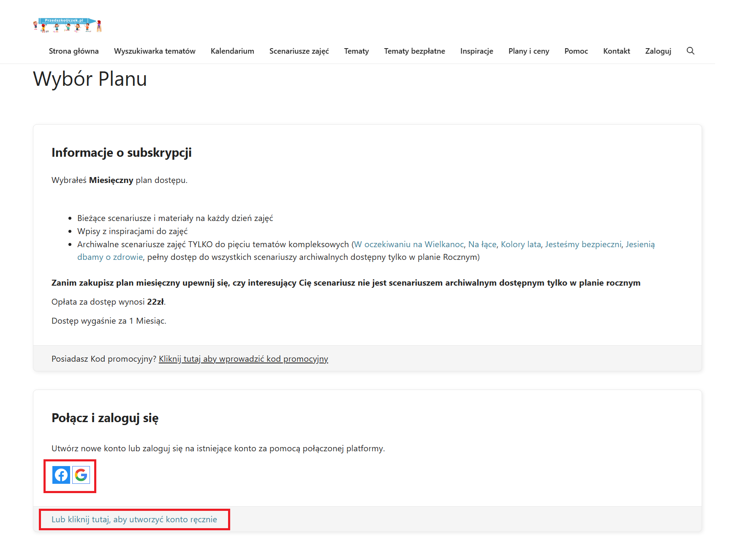
Task: Click Zaloguj in the navigation bar
Action: tap(658, 51)
